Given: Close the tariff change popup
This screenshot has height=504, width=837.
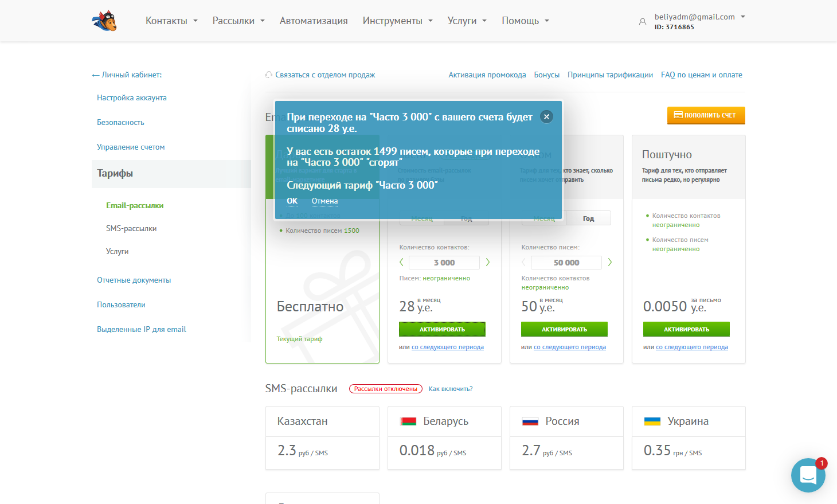Looking at the screenshot, I should 546,116.
